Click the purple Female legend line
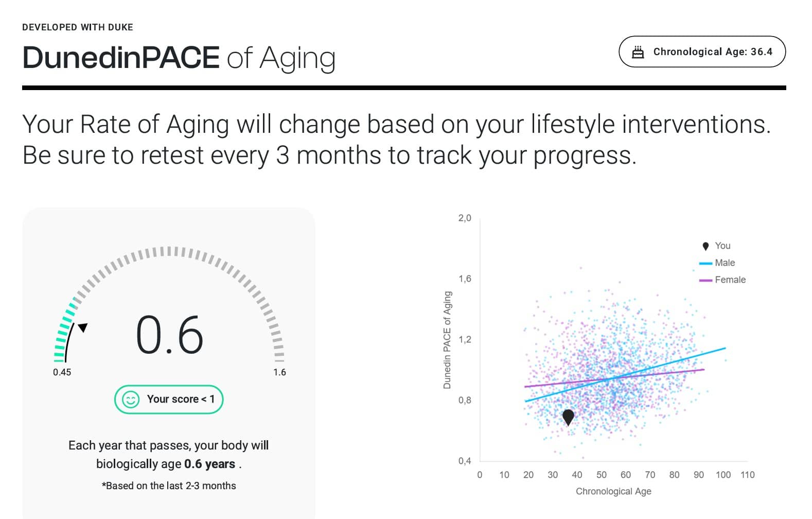812x519 pixels. (x=705, y=280)
